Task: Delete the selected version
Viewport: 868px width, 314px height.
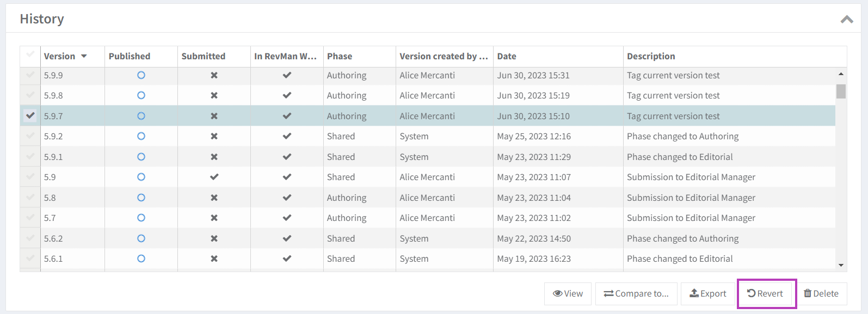Action: pyautogui.click(x=821, y=293)
